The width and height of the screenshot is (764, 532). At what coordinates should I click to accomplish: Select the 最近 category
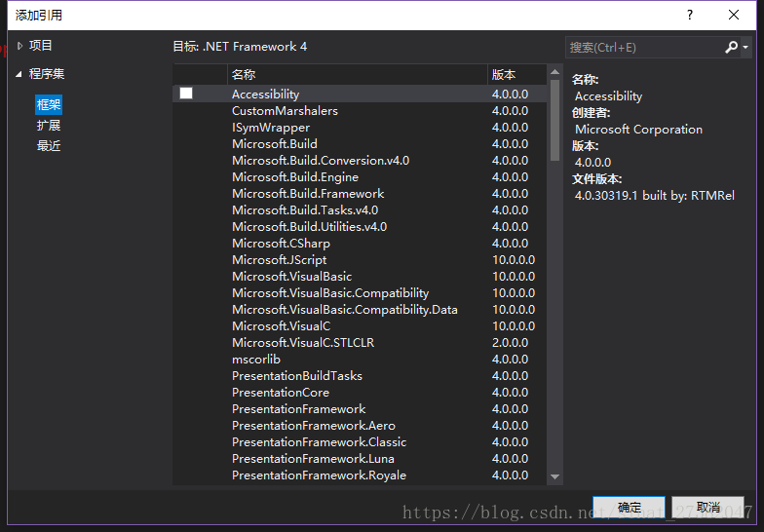pos(49,146)
